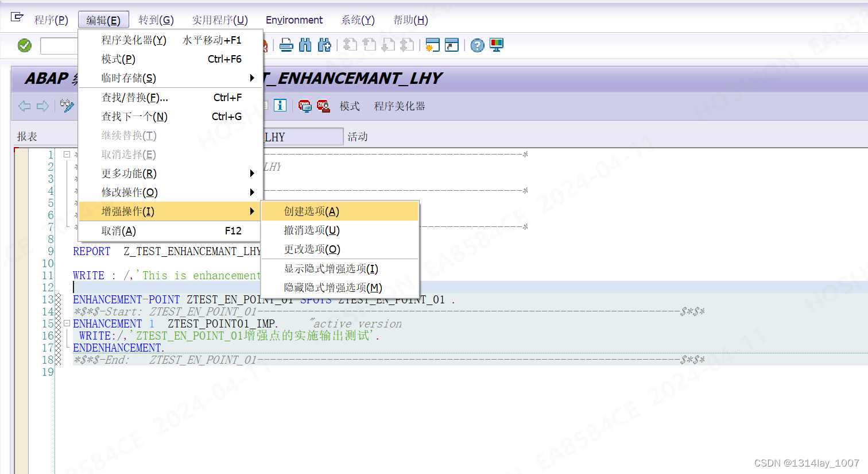Click the Customize Local Layout monitor icon

[497, 45]
